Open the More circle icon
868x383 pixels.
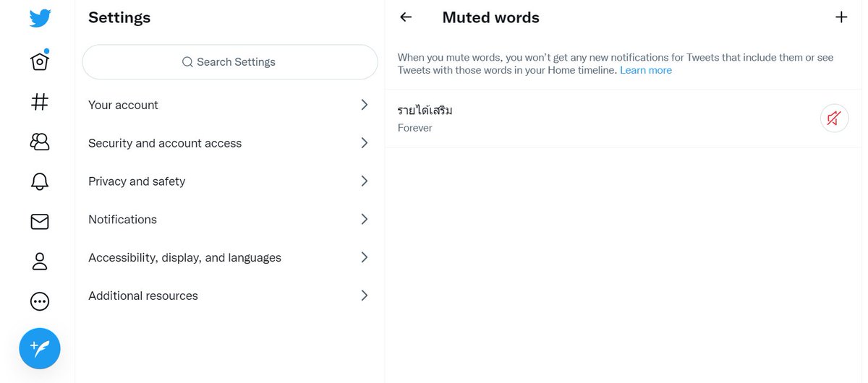tap(40, 301)
